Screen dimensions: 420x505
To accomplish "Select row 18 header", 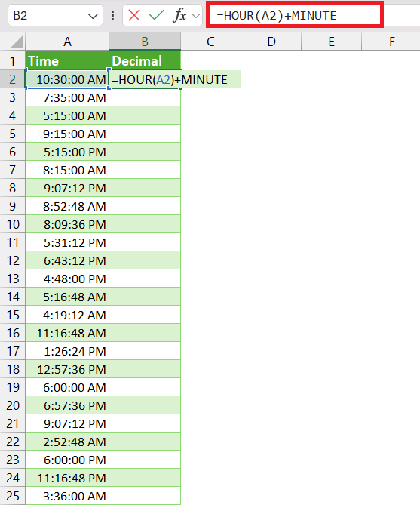I will 13,369.
